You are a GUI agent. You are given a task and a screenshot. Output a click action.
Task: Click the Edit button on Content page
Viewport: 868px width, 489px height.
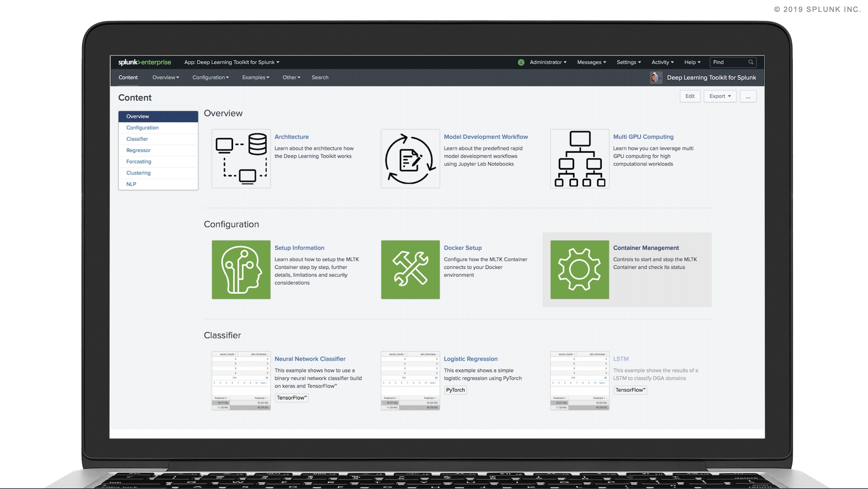click(690, 96)
